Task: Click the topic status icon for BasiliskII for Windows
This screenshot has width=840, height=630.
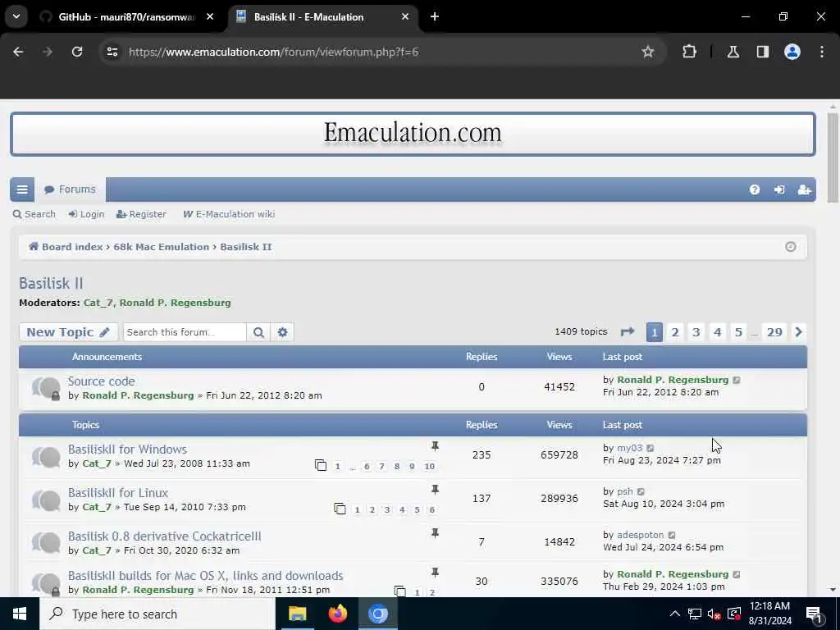Action: click(x=46, y=457)
